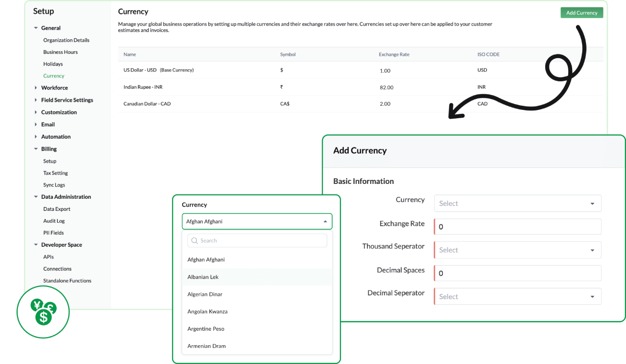Click the Indian Rupee - INR row
The height and width of the screenshot is (364, 626).
pyautogui.click(x=142, y=87)
